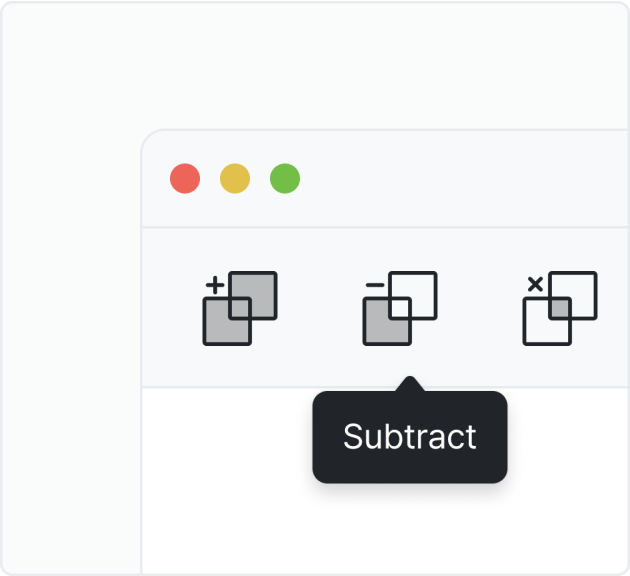The width and height of the screenshot is (630, 576).
Task: Click the window title bar beside the green button
Action: point(450,179)
